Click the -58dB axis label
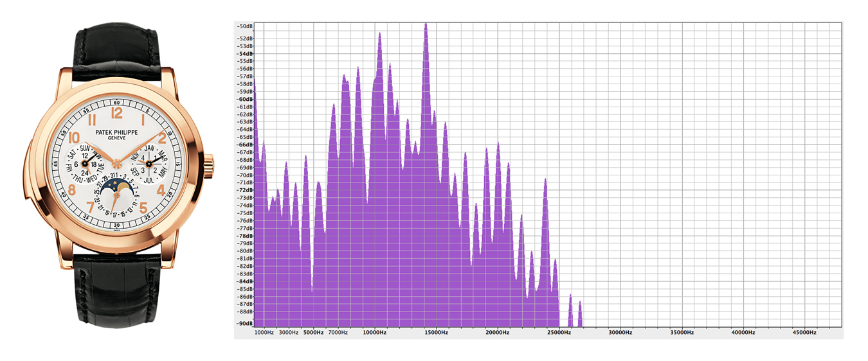Viewport: 868px width, 361px height. [245, 84]
